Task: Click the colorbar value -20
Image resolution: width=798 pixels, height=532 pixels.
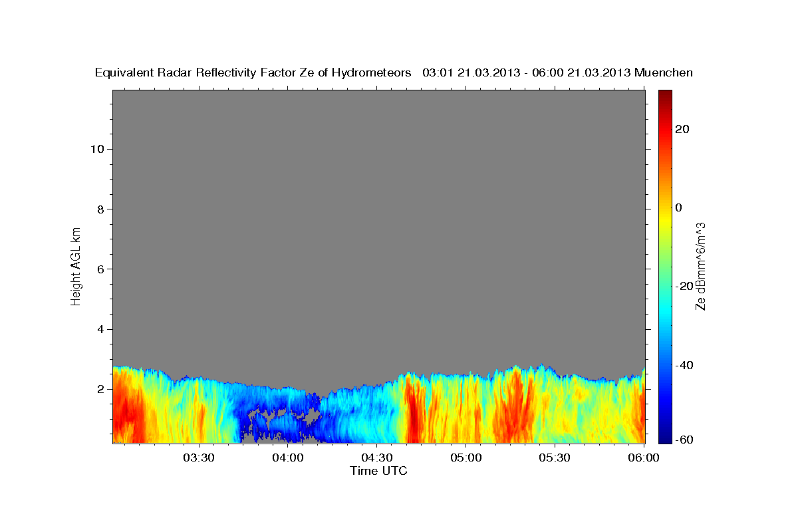Action: 684,287
